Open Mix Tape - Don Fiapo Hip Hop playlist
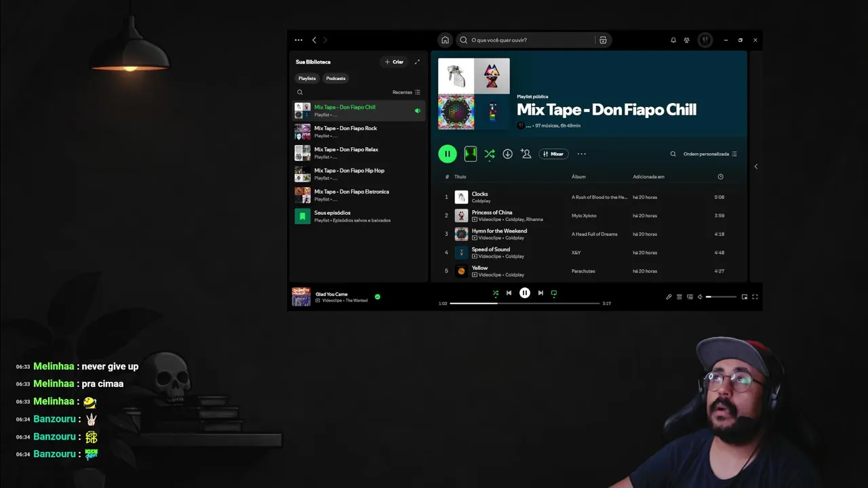The image size is (868, 488). point(359,174)
